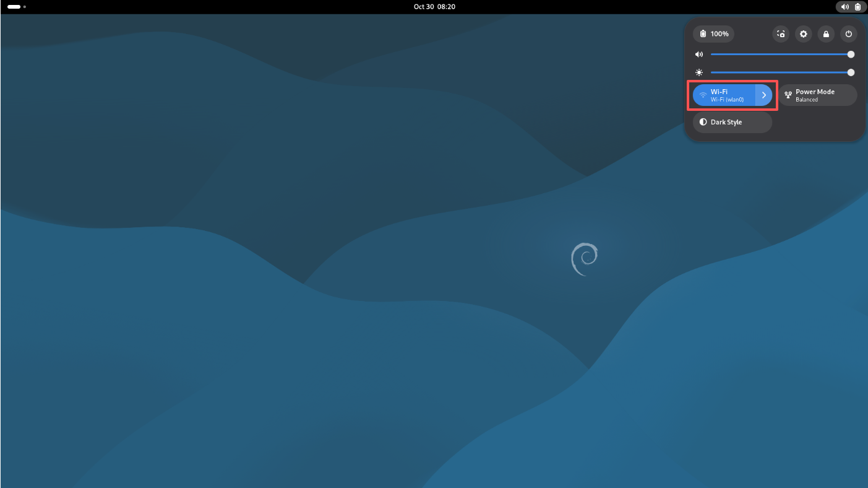Click the volume slider track
The image size is (868, 488).
point(780,54)
